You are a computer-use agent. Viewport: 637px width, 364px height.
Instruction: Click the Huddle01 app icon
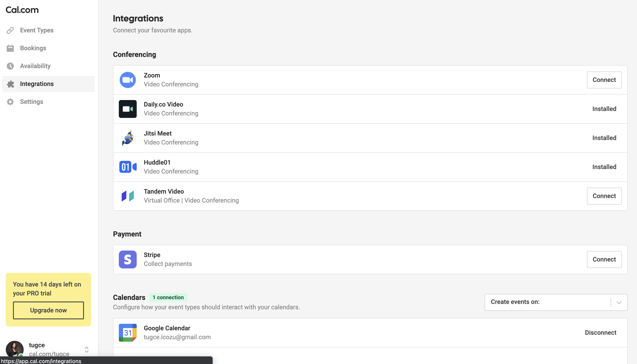[128, 167]
